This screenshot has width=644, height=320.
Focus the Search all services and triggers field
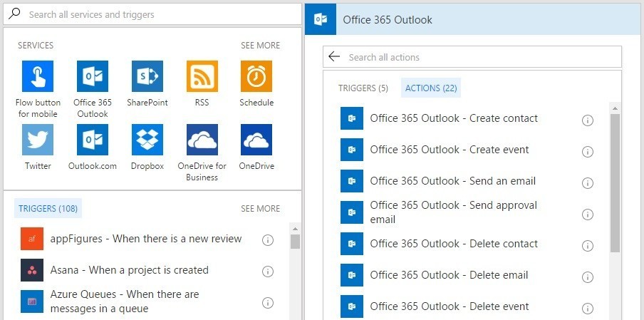click(152, 14)
